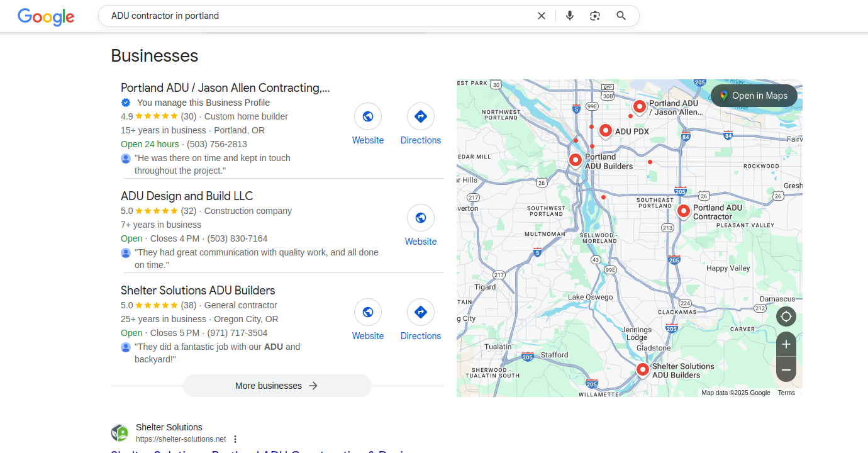The height and width of the screenshot is (453, 868).
Task: Start voice search with microphone icon
Action: [569, 16]
